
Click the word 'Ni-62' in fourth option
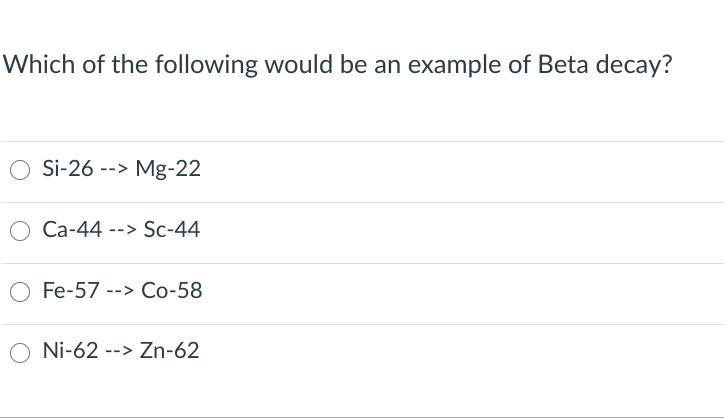pos(70,351)
